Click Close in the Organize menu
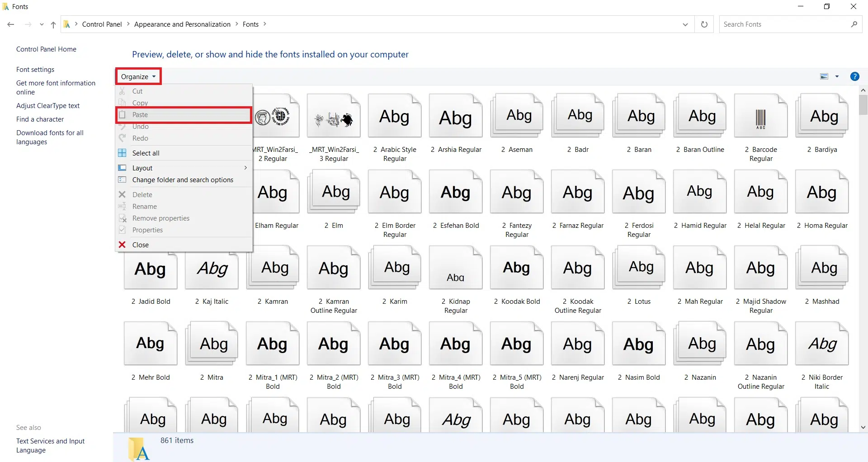The image size is (868, 462). point(140,245)
